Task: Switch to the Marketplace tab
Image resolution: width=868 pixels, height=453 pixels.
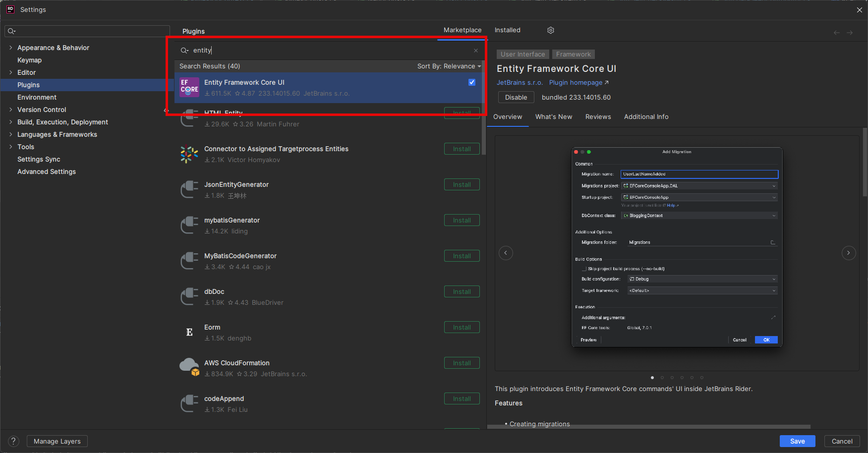Action: pos(463,30)
